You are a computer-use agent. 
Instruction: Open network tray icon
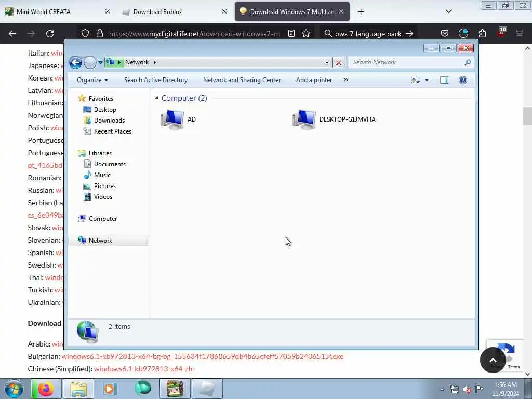[x=454, y=390]
